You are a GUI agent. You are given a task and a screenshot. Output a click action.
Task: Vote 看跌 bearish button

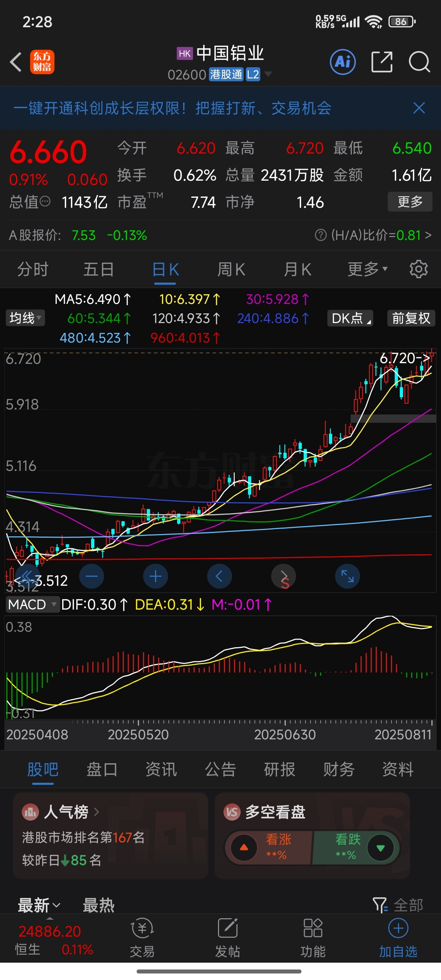pyautogui.click(x=356, y=848)
